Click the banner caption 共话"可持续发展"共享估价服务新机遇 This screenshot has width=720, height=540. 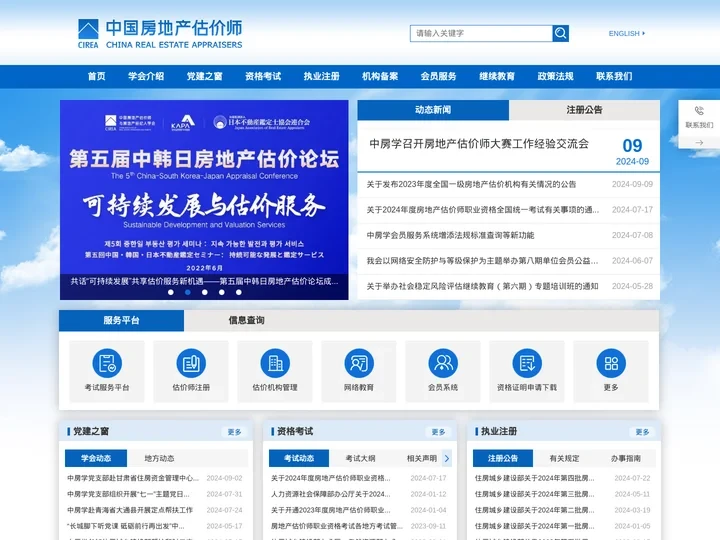[x=204, y=281]
